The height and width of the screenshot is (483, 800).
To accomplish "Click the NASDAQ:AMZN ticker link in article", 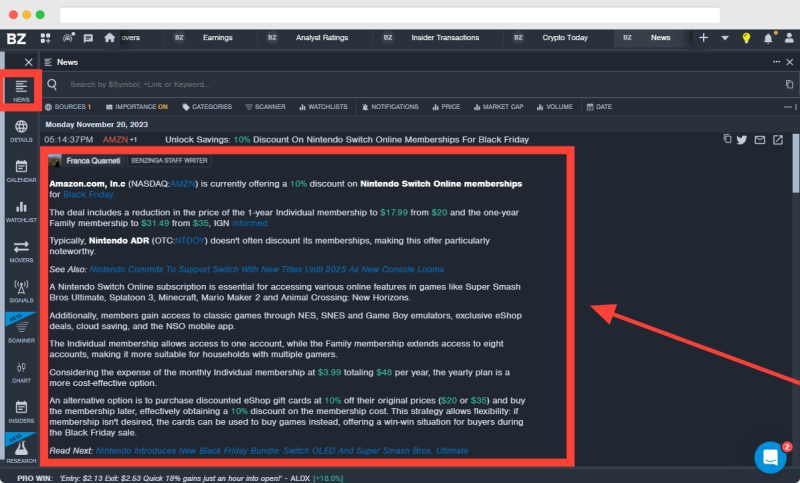I will click(x=183, y=184).
